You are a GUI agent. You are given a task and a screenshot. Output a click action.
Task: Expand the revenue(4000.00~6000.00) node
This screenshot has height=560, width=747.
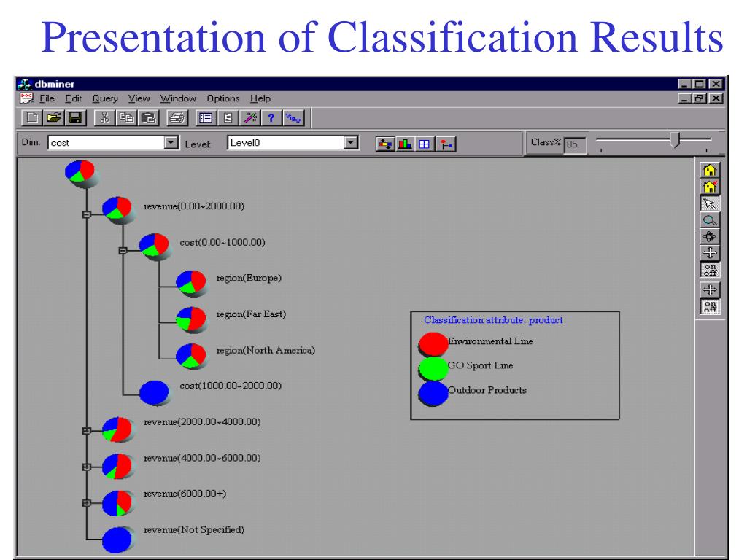click(86, 467)
